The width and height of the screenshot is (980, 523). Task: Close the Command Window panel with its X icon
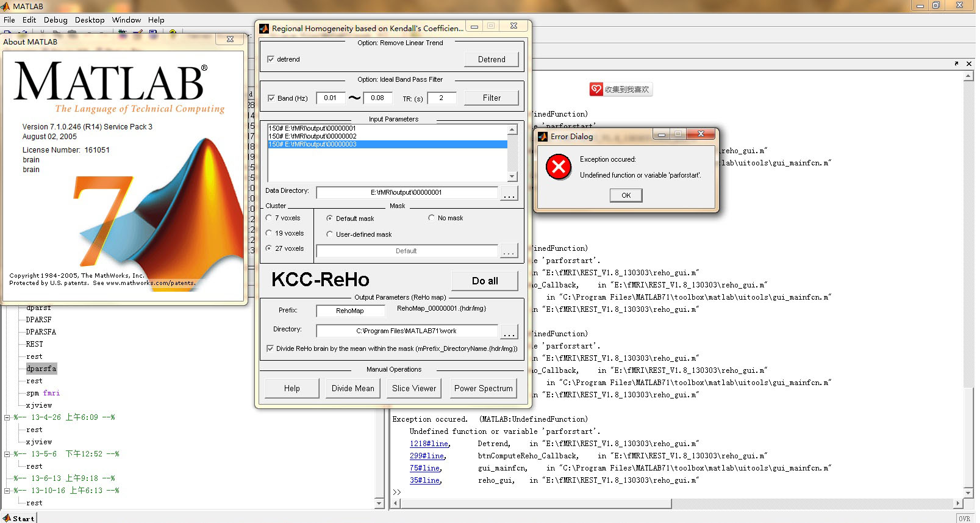(x=968, y=63)
